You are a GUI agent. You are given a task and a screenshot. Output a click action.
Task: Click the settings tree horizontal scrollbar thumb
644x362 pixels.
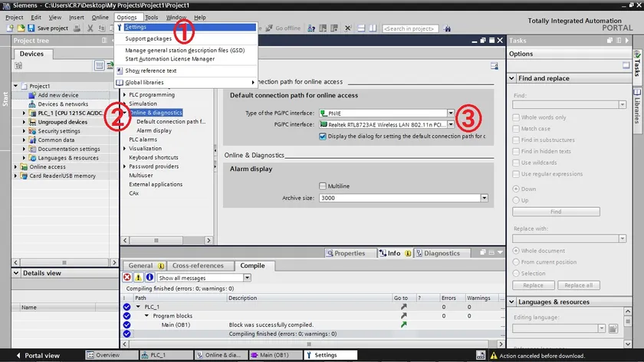(156, 240)
